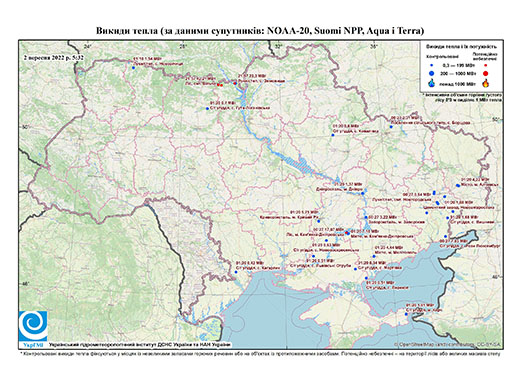Click the small blue 0,3–199 МВт legend dot
Viewport: 520px width, 368px height.
click(x=432, y=65)
